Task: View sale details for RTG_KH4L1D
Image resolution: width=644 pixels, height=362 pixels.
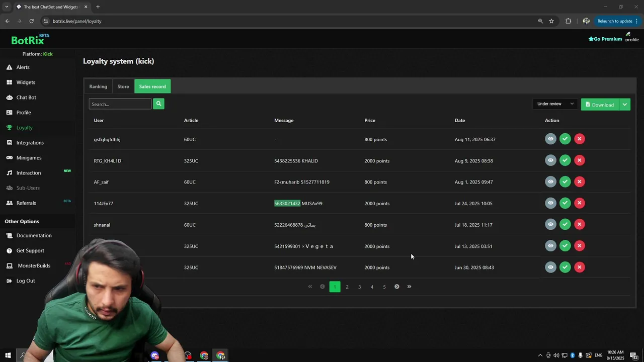Action: point(550,160)
